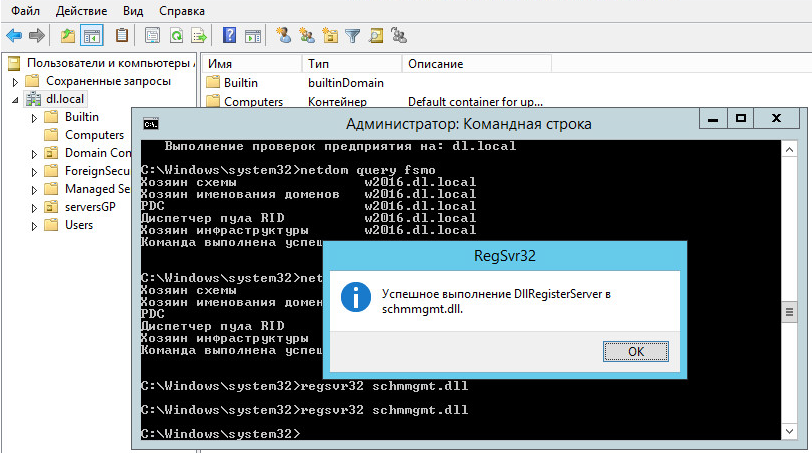The height and width of the screenshot is (453, 812).
Task: Open filter options with the funnel icon
Action: click(x=353, y=36)
